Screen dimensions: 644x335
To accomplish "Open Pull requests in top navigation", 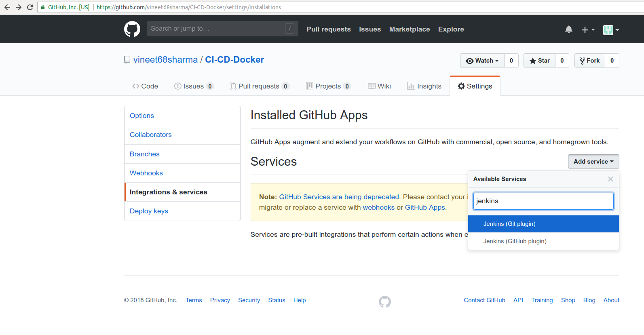I will click(329, 29).
